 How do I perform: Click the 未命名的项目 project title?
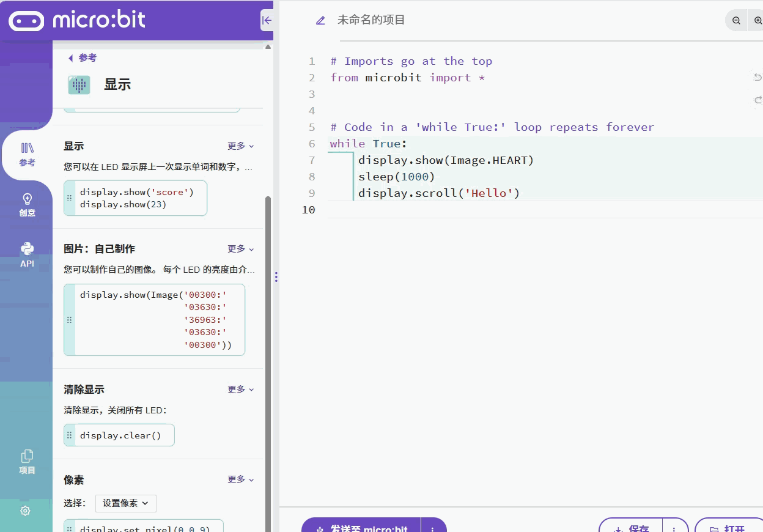point(371,20)
